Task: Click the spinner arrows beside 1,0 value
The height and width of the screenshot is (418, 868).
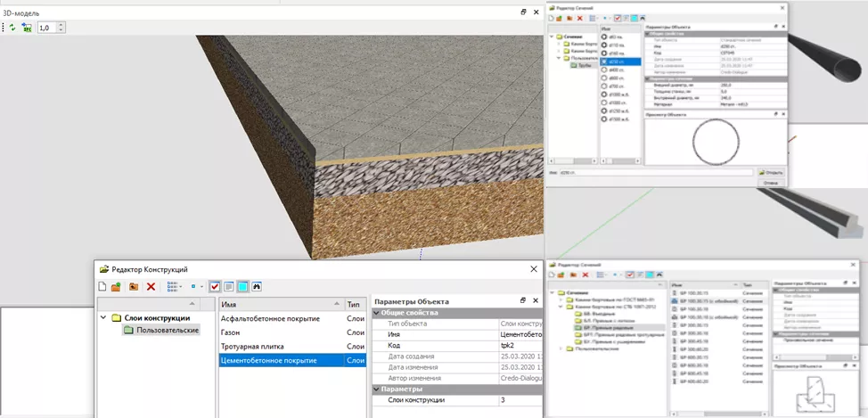Action: [60, 29]
